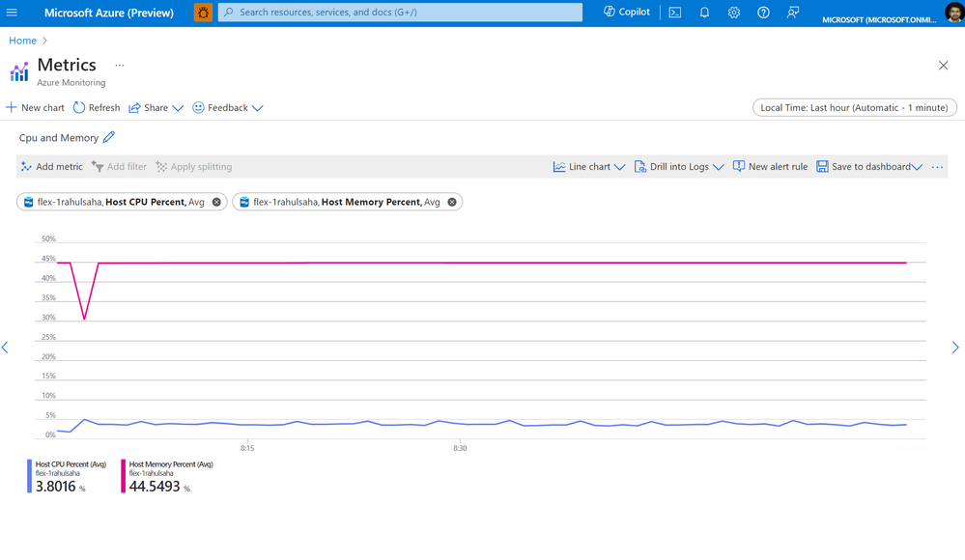Click the database icon in Host CPU pill
The image size is (965, 560).
tap(28, 202)
